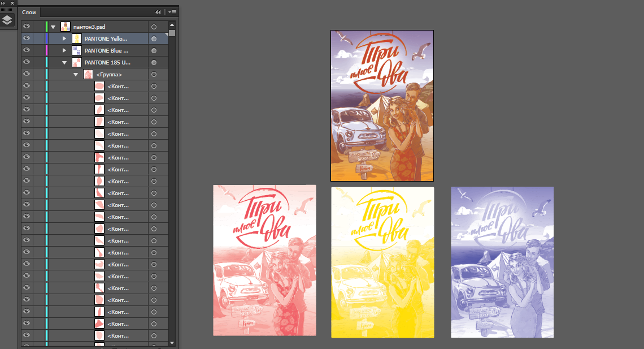Select the <Группа> row label
The image size is (644, 349).
coord(109,75)
